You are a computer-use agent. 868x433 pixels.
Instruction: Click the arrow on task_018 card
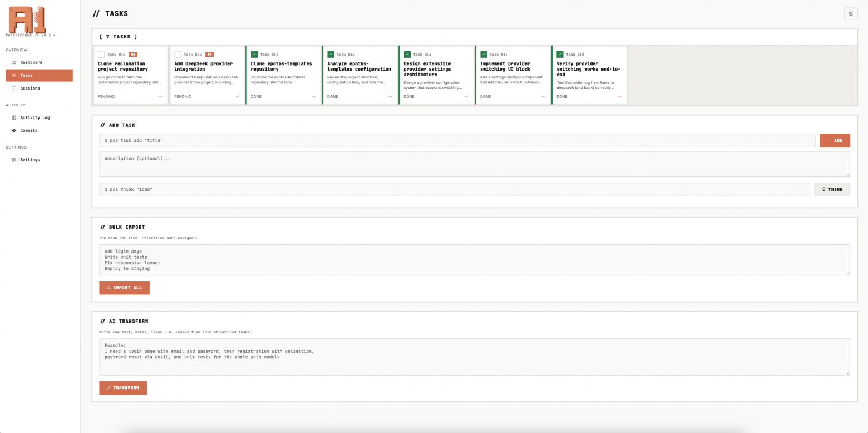coord(619,97)
